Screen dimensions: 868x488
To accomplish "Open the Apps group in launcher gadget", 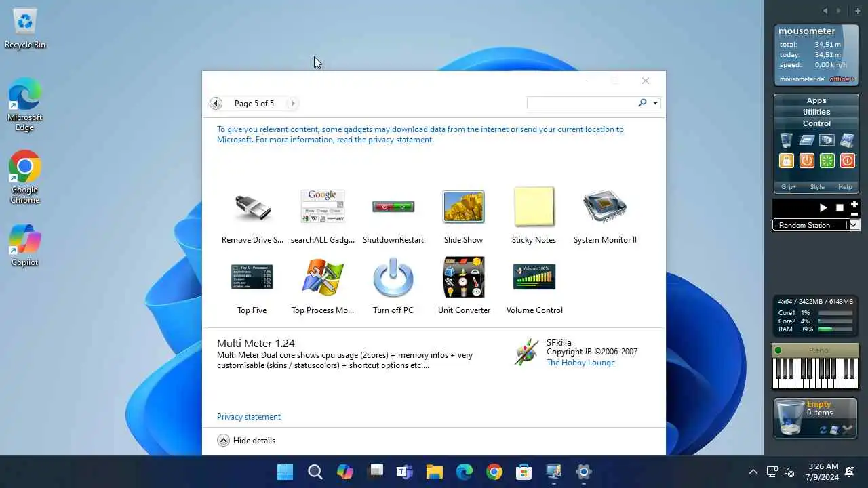I will pos(816,100).
